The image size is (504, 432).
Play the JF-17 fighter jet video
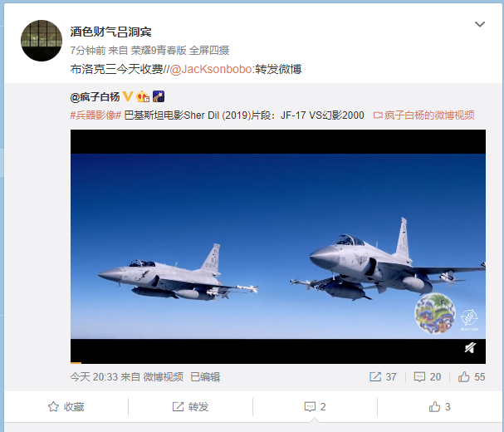(278, 247)
